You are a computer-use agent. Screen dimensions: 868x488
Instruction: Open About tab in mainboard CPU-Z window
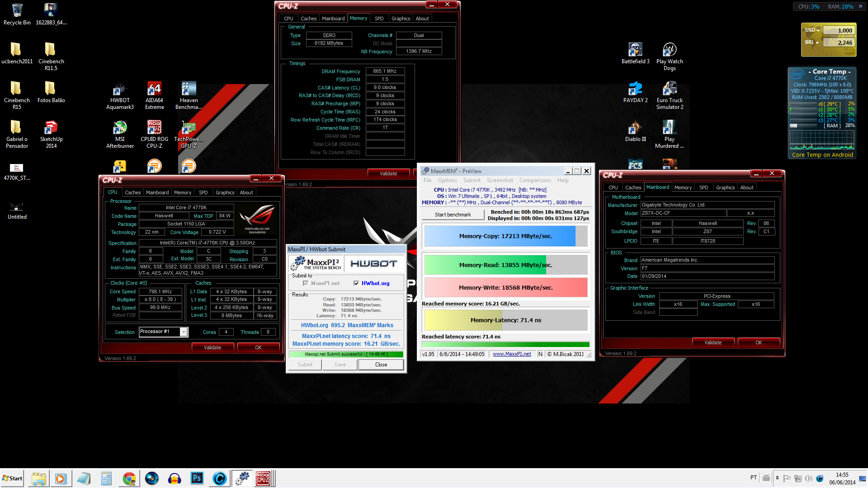coord(746,188)
